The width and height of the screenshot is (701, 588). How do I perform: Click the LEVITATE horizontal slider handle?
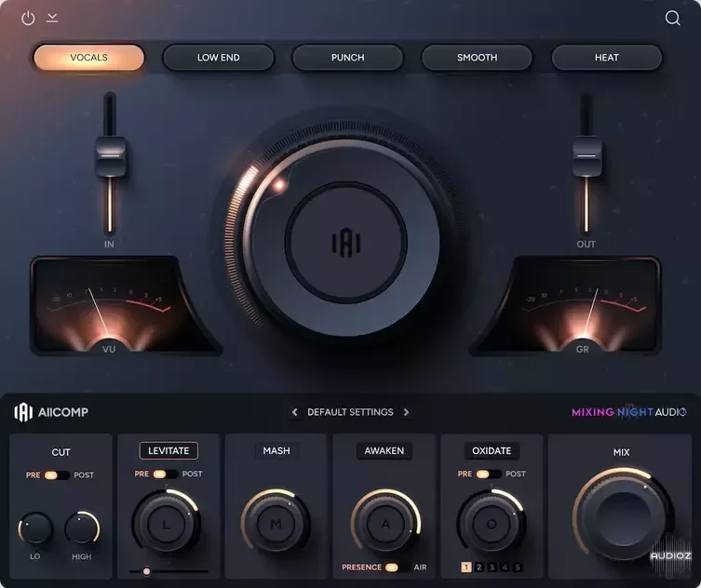[146, 571]
